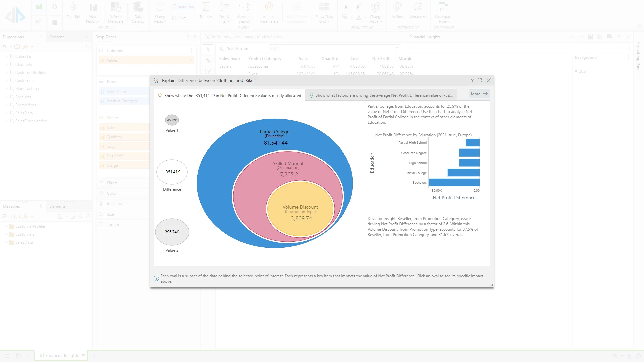Viewport: 644px width, 362px height.
Task: Open help for the Explain dialog
Action: (x=472, y=81)
